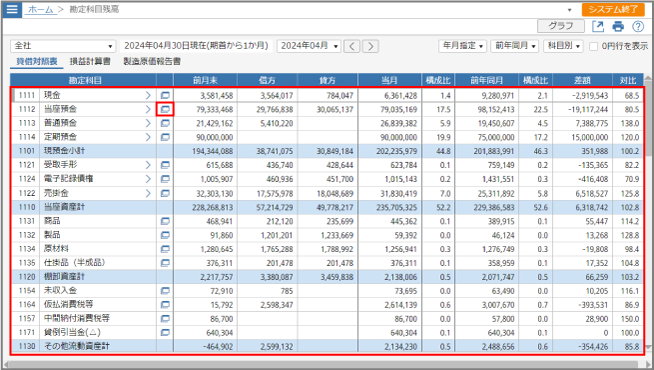Go to previous month arrow button
Screen dimensions: 654x370
[352, 46]
